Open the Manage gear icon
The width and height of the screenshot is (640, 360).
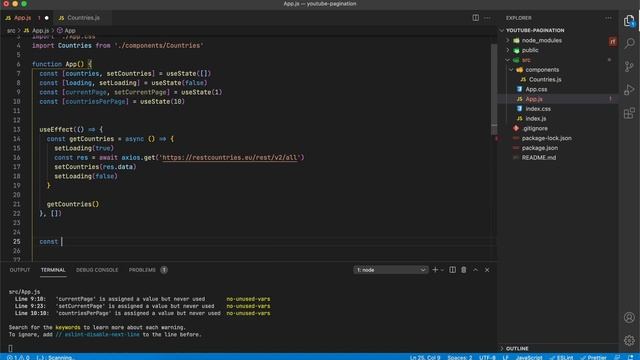tap(629, 340)
